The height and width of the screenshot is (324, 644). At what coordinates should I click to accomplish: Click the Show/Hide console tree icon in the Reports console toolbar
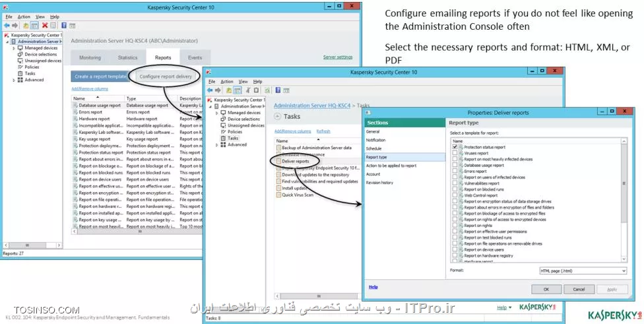pyautogui.click(x=34, y=26)
